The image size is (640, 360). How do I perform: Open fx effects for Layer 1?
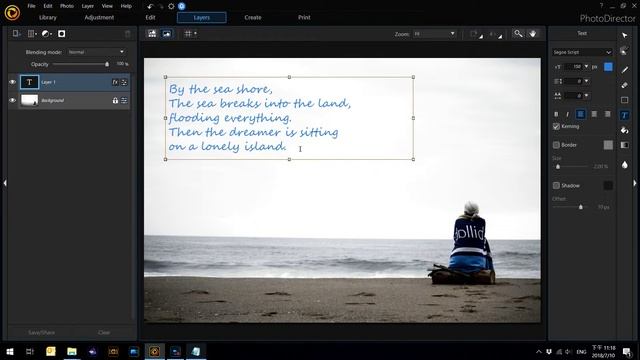coord(115,82)
